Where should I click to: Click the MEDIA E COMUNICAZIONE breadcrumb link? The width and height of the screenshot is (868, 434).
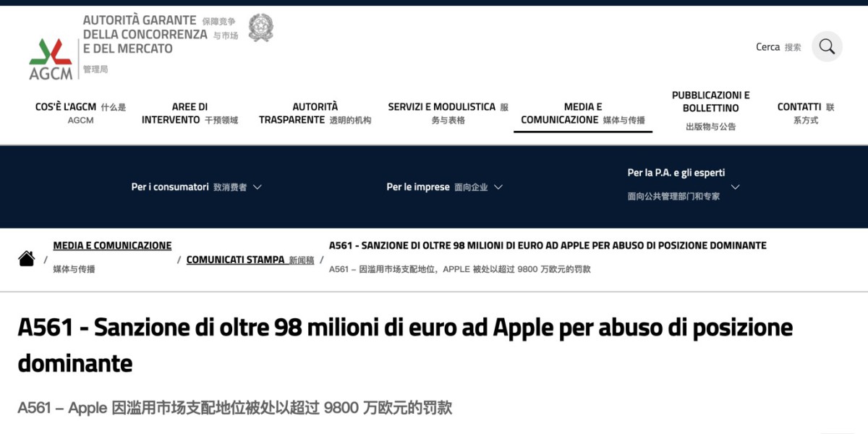point(112,245)
